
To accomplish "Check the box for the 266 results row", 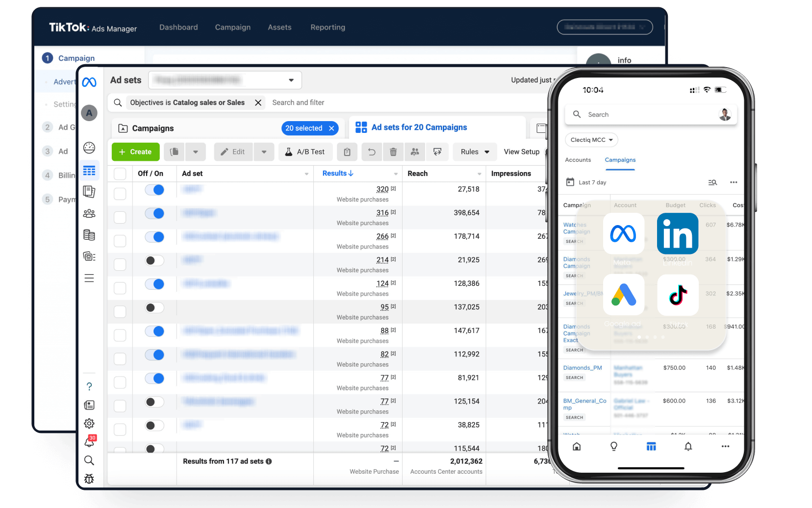I will [120, 241].
